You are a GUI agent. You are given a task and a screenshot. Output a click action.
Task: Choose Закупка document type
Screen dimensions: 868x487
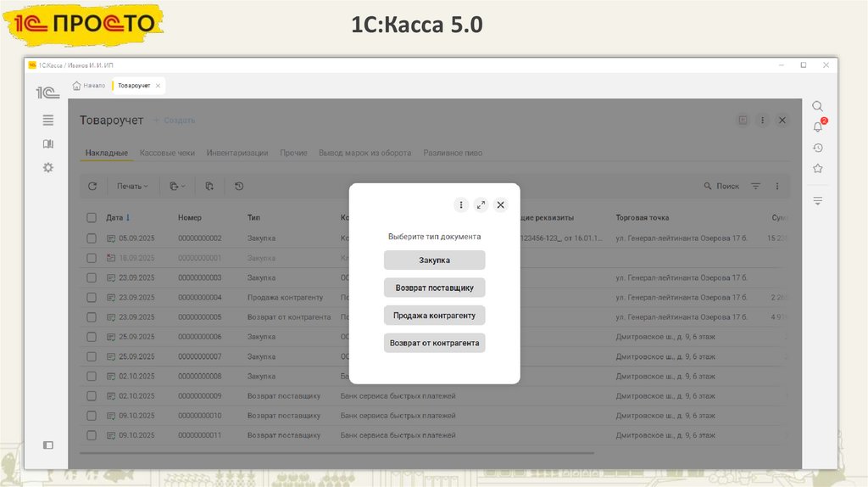tap(435, 260)
